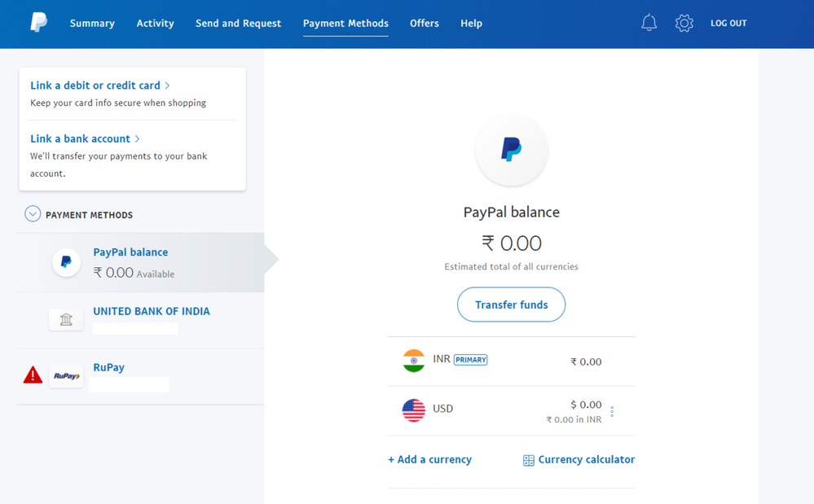Viewport: 814px width, 504px height.
Task: Click Link a debit or credit card
Action: (x=95, y=85)
